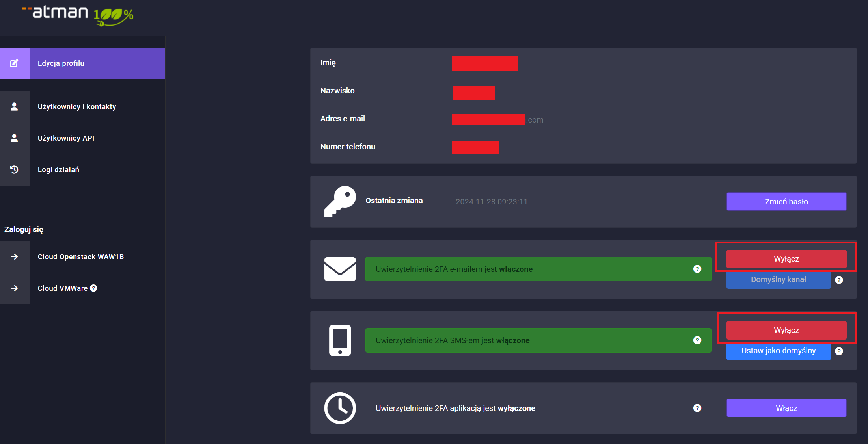
Task: Disable e-mail 2FA with Wyłącz button
Action: click(x=786, y=259)
